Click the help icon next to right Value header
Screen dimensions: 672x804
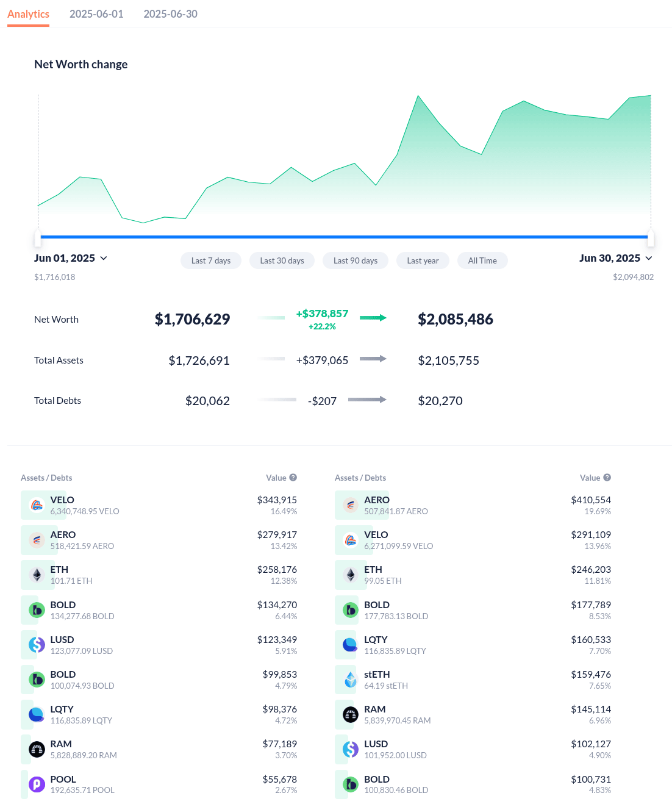pos(607,478)
